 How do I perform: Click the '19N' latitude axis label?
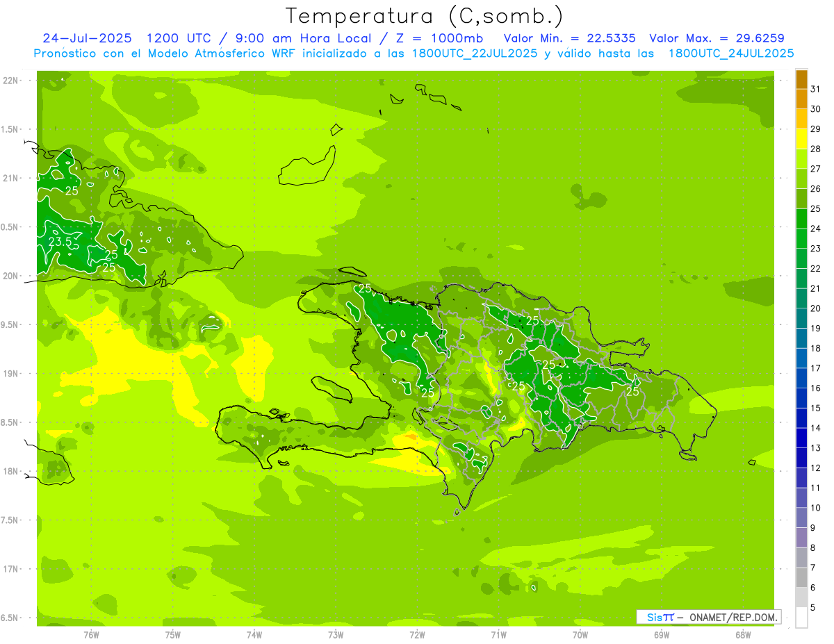10,374
